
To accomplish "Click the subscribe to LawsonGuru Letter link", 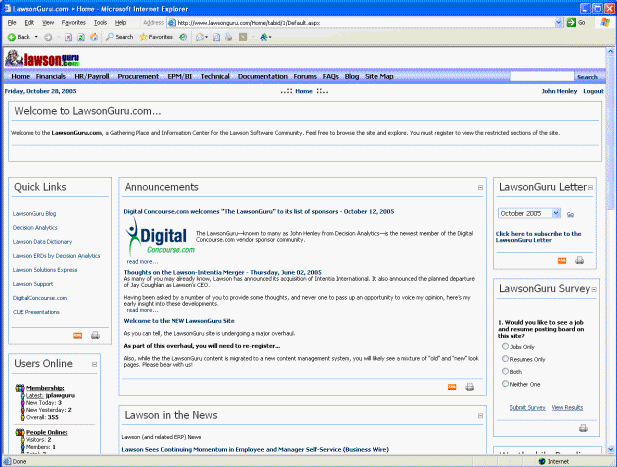I will coord(538,237).
